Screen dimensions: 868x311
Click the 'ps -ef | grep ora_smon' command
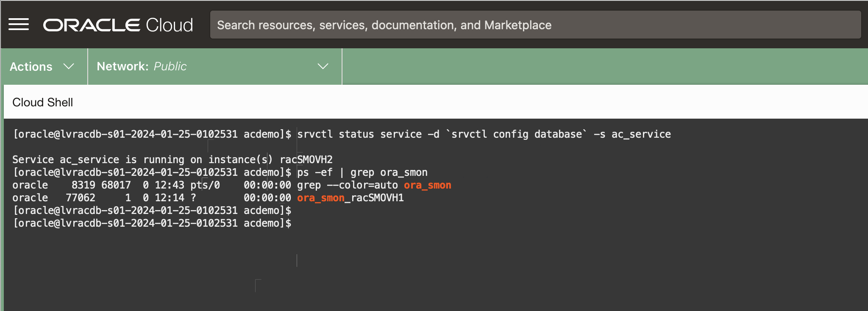[362, 172]
